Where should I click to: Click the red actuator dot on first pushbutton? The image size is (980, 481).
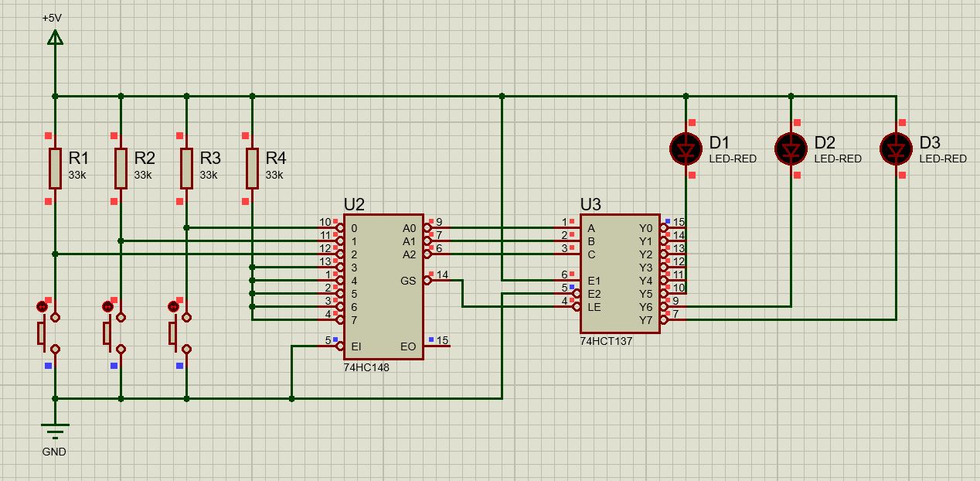pyautogui.click(x=41, y=307)
